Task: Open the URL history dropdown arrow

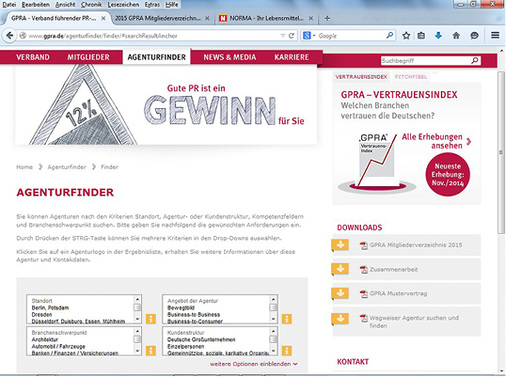Action: click(283, 36)
